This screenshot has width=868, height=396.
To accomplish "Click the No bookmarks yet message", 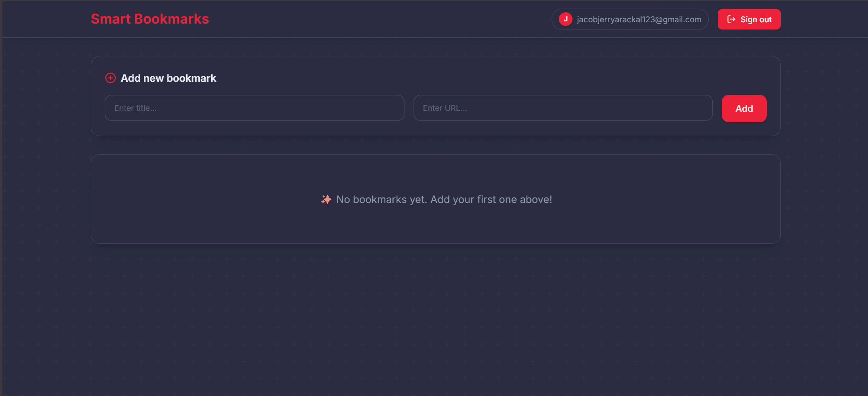I will 444,199.
